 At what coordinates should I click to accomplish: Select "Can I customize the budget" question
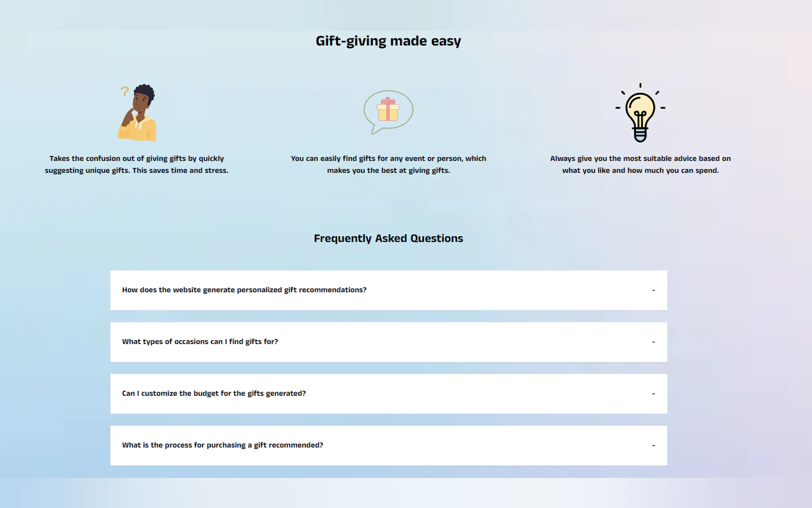(214, 393)
